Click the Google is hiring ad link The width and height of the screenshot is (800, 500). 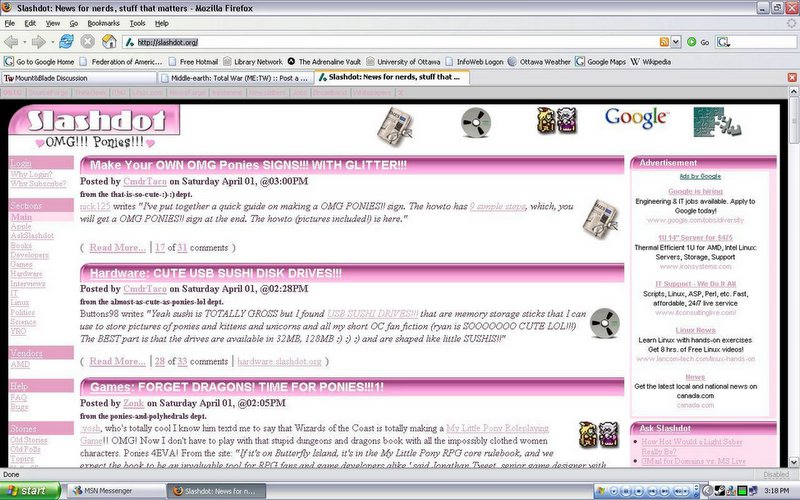point(695,191)
